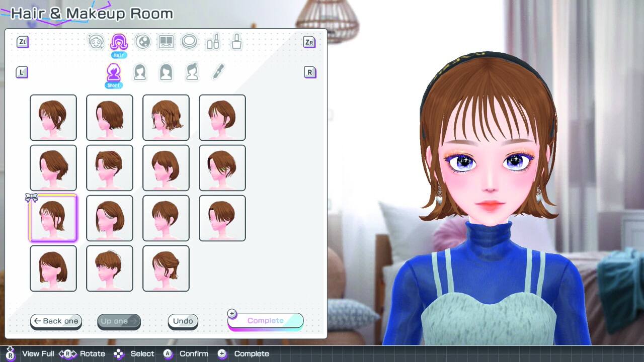Image resolution: width=644 pixels, height=362 pixels.
Task: Click Rotate in the bottom bar
Action: pos(93,353)
